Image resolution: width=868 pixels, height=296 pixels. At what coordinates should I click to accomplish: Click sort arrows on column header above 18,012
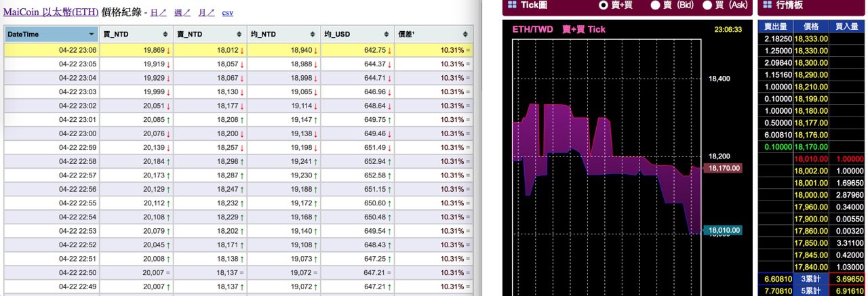coord(239,34)
